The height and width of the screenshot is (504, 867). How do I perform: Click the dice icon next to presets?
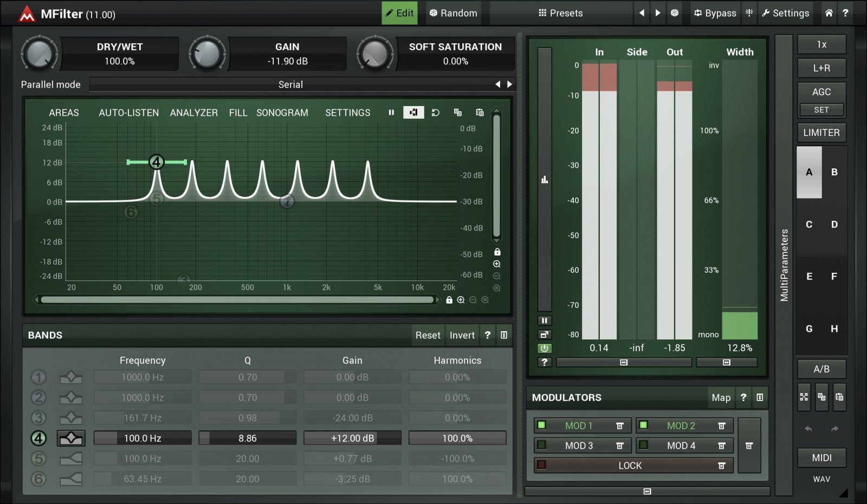tap(674, 13)
